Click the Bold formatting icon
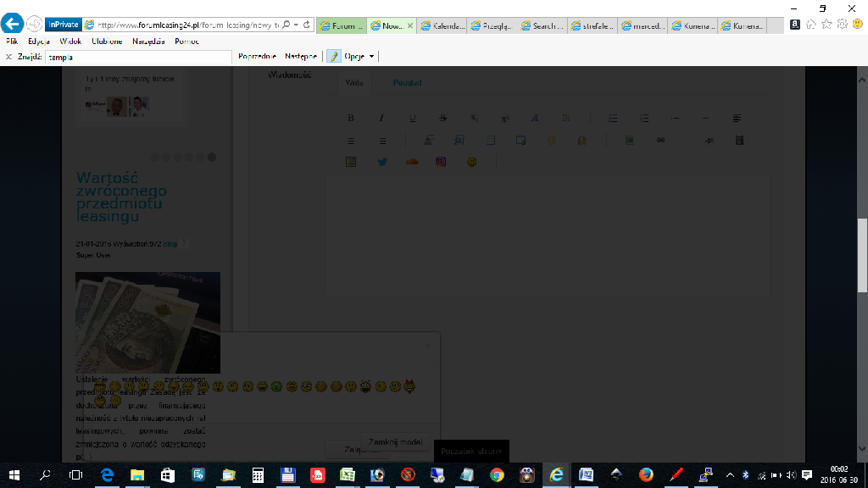 pyautogui.click(x=350, y=118)
